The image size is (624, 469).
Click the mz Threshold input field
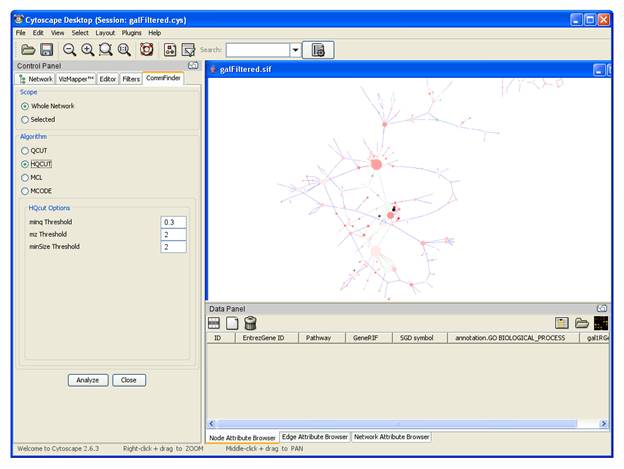coord(174,235)
